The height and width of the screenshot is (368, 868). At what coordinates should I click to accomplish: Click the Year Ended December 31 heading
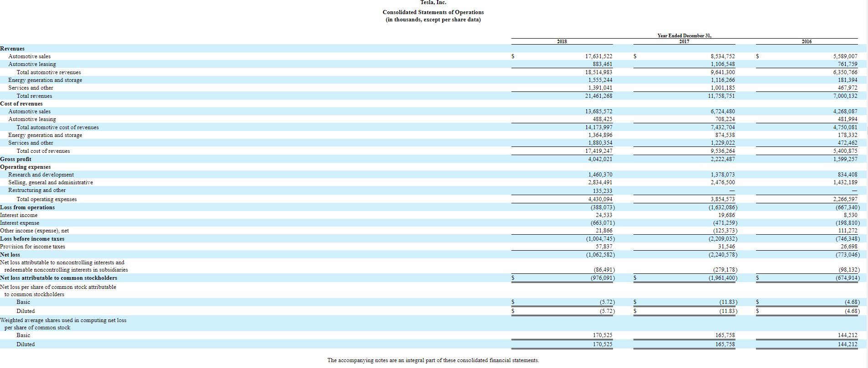[x=684, y=35]
